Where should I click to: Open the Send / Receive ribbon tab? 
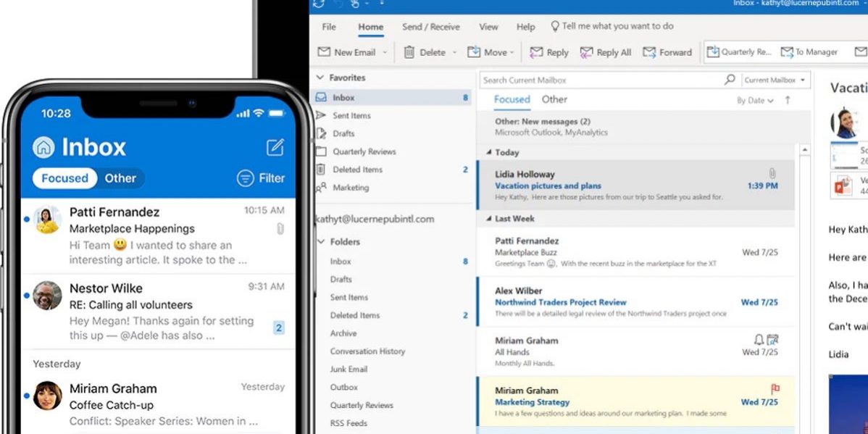click(x=430, y=26)
